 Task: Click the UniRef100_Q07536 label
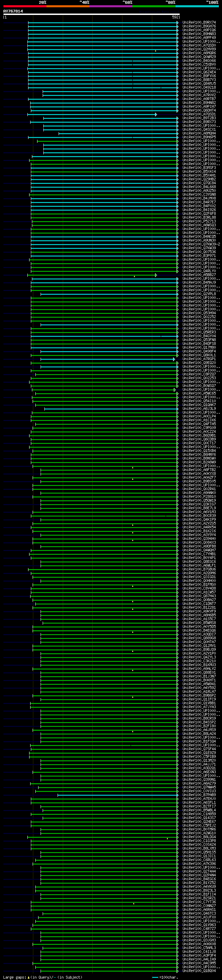[199, 252]
